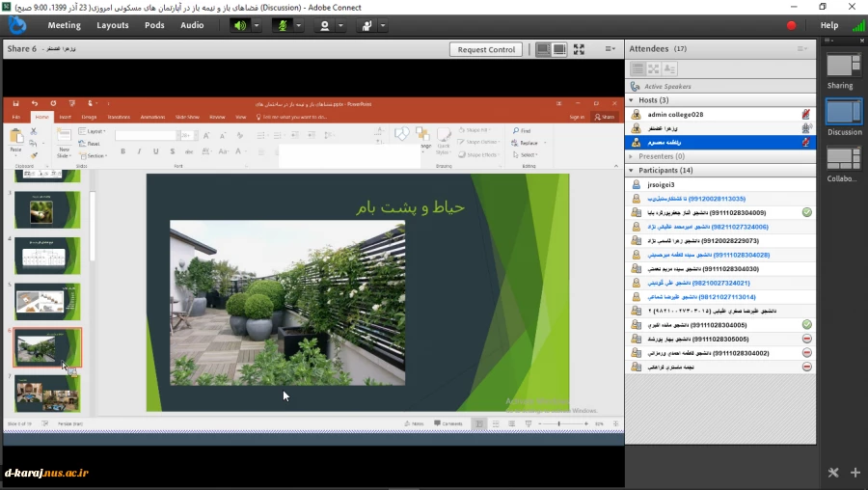Toggle full screen for the Share pod
Viewport: 868px width, 490px height.
click(579, 49)
